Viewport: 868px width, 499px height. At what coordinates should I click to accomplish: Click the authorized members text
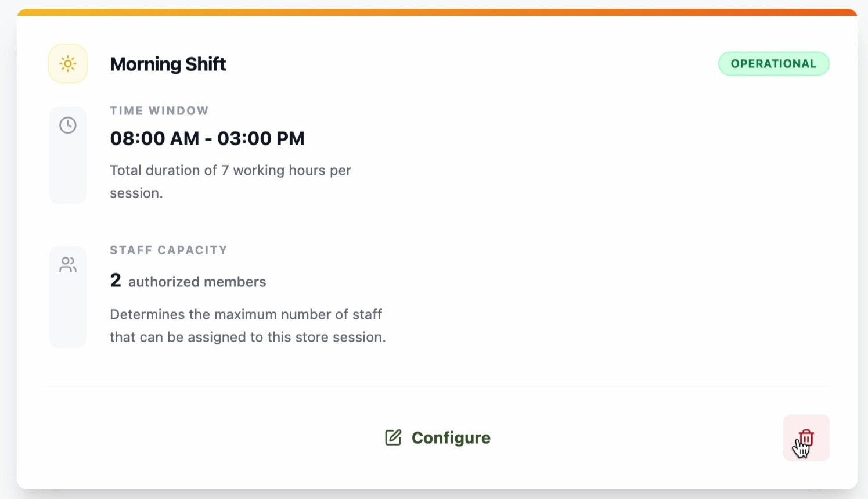(197, 282)
